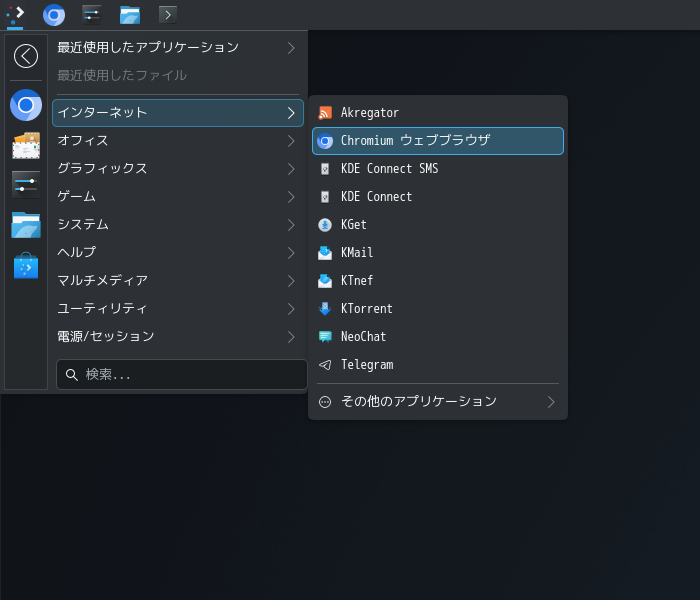
Task: Click the KMail envelope icon
Action: 325,253
